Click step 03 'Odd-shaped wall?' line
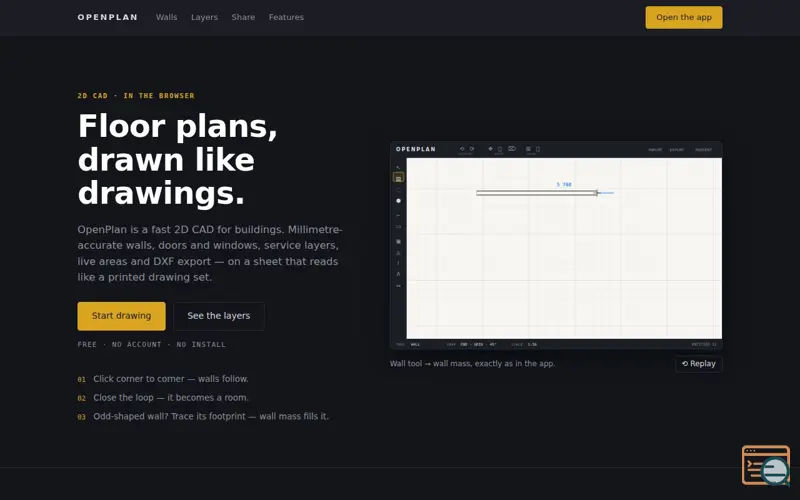 pos(203,416)
